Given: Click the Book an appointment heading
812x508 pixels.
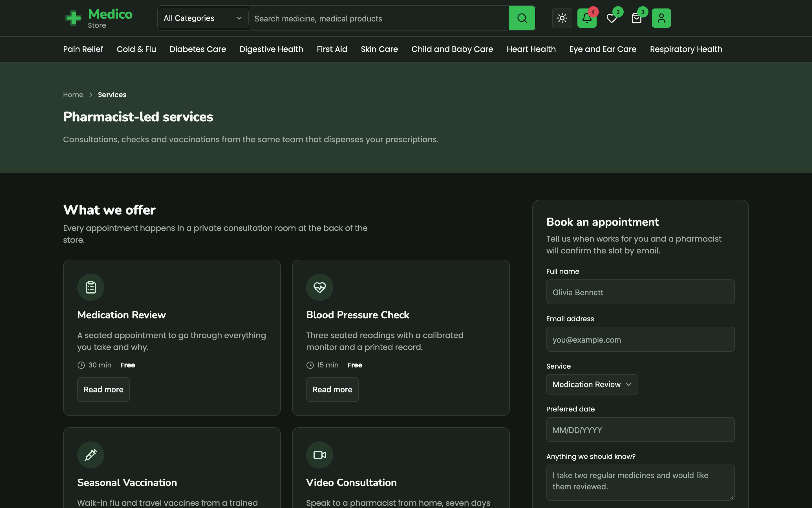Looking at the screenshot, I should pos(602,222).
